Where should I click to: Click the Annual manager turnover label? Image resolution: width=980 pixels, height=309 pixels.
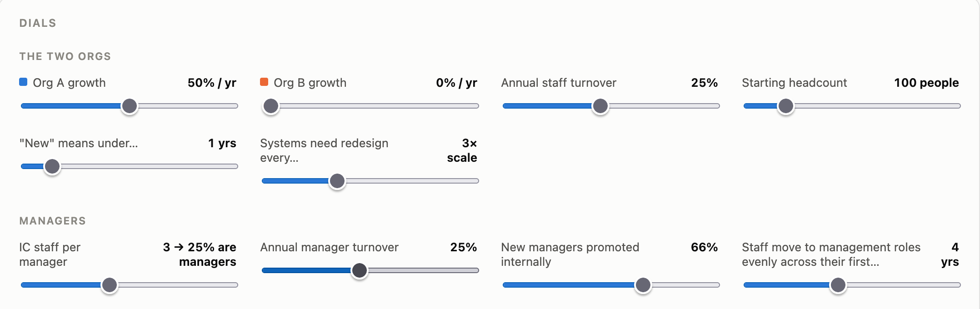pyautogui.click(x=329, y=247)
